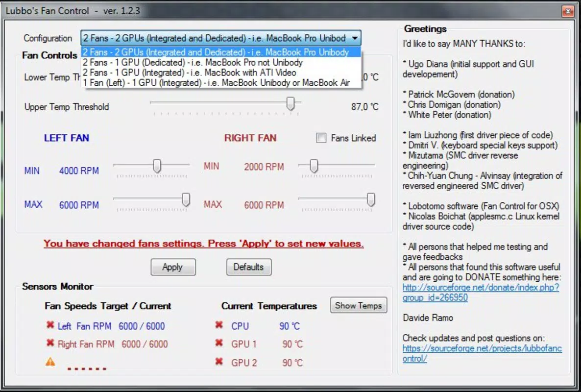581x392 pixels.
Task: Open the lubbofancontrol project link
Action: pyautogui.click(x=482, y=353)
